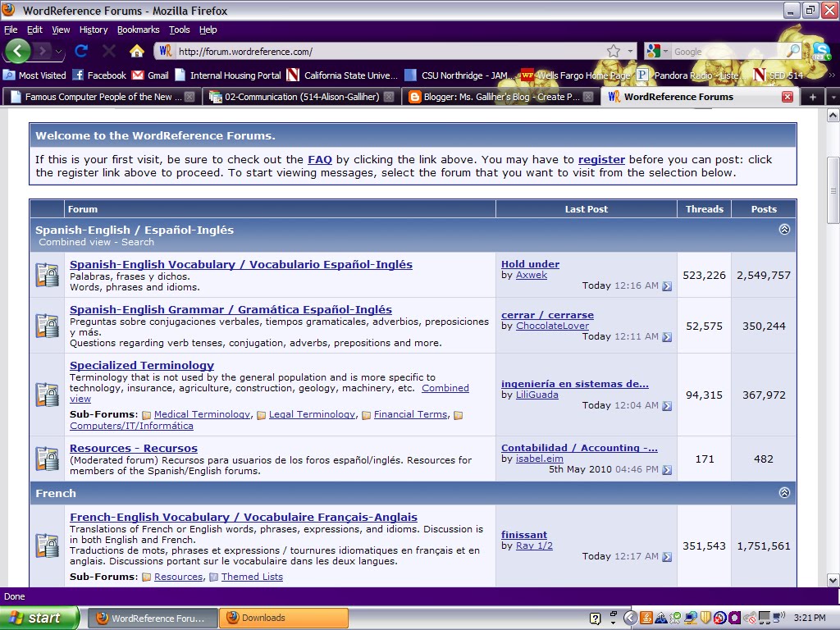Open Spanish-English Vocabulary forum
Image resolution: width=840 pixels, height=630 pixels.
coord(241,264)
